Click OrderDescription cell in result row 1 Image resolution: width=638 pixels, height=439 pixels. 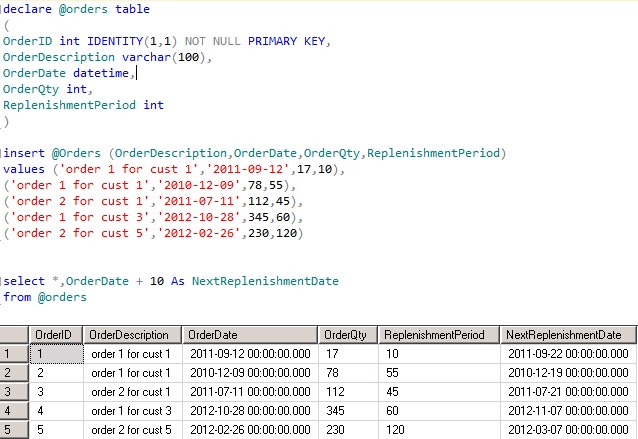[x=133, y=354]
